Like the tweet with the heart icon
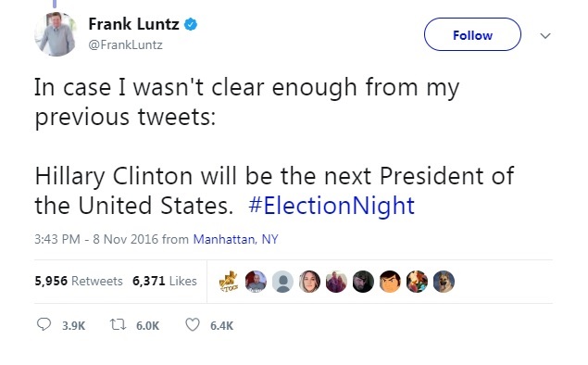This screenshot has height=365, width=588. [x=193, y=325]
